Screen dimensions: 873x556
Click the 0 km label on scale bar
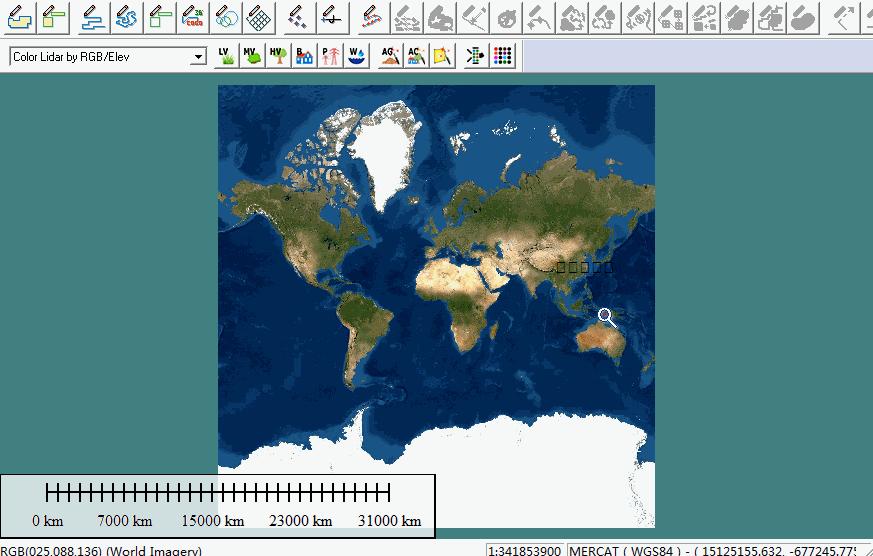coord(47,521)
